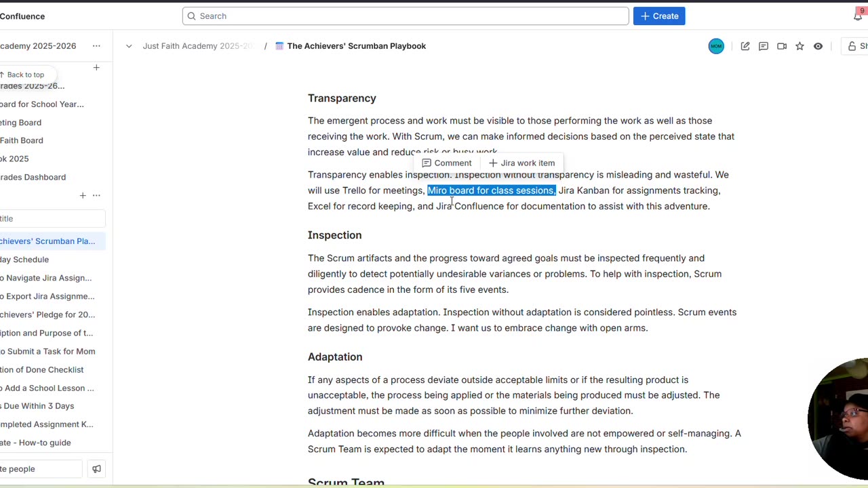Viewport: 868px width, 488px height.
Task: Open 'iption and Purpose of t...' page
Action: (x=47, y=333)
